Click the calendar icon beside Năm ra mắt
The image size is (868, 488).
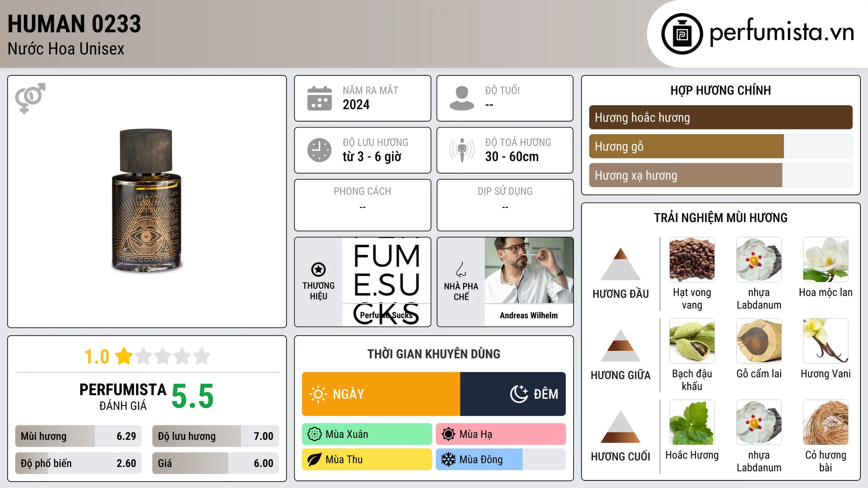pos(320,98)
